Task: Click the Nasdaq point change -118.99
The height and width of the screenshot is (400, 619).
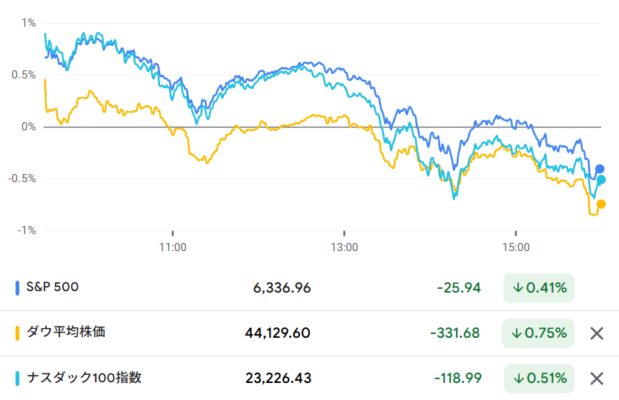Action: coord(458,378)
